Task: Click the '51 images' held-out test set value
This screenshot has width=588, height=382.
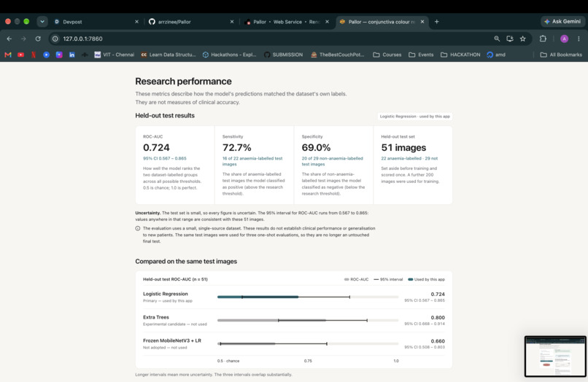Action: [x=403, y=148]
